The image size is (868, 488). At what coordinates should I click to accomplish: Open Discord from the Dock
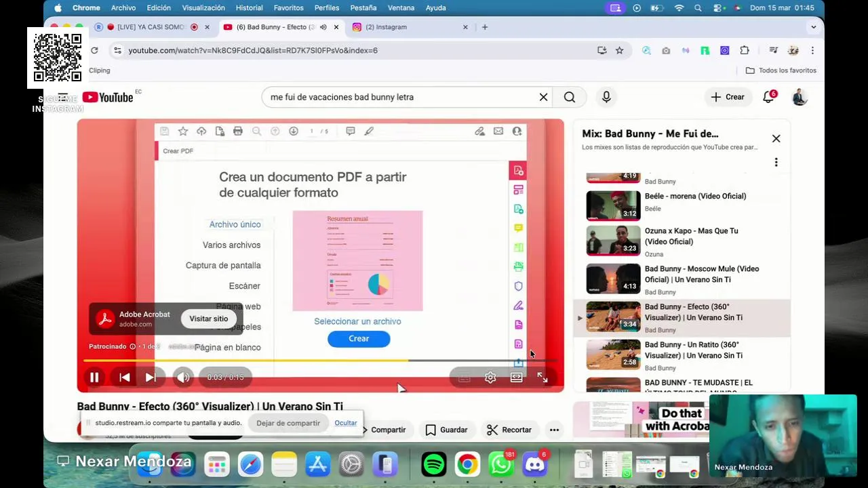coord(535,465)
